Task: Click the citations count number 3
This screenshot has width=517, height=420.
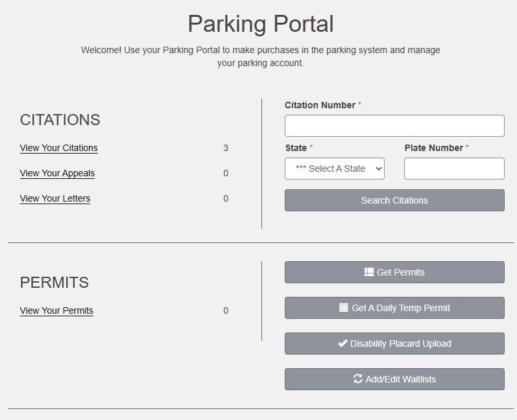Action: [226, 148]
